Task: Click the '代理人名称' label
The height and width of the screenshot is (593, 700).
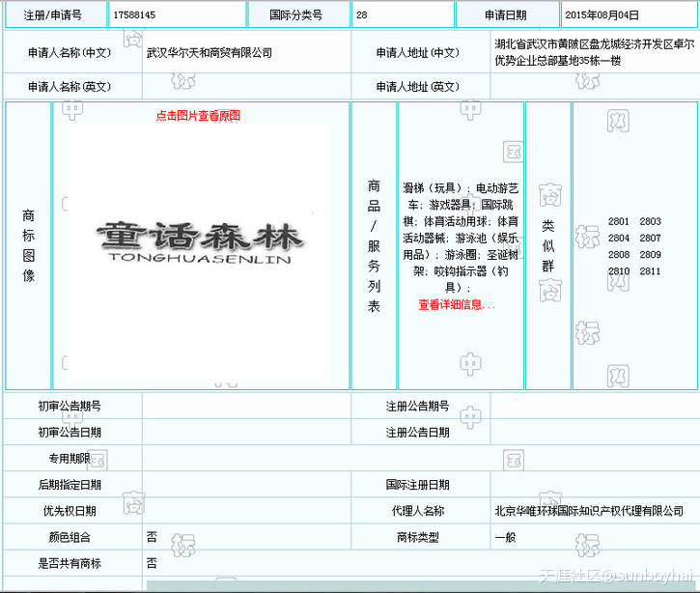Action: (x=418, y=511)
